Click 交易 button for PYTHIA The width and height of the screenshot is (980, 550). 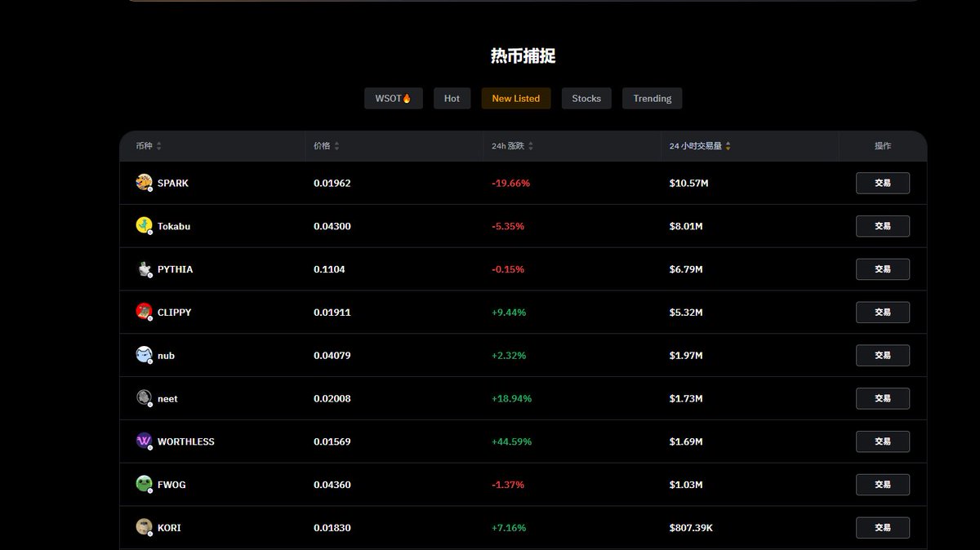883,269
